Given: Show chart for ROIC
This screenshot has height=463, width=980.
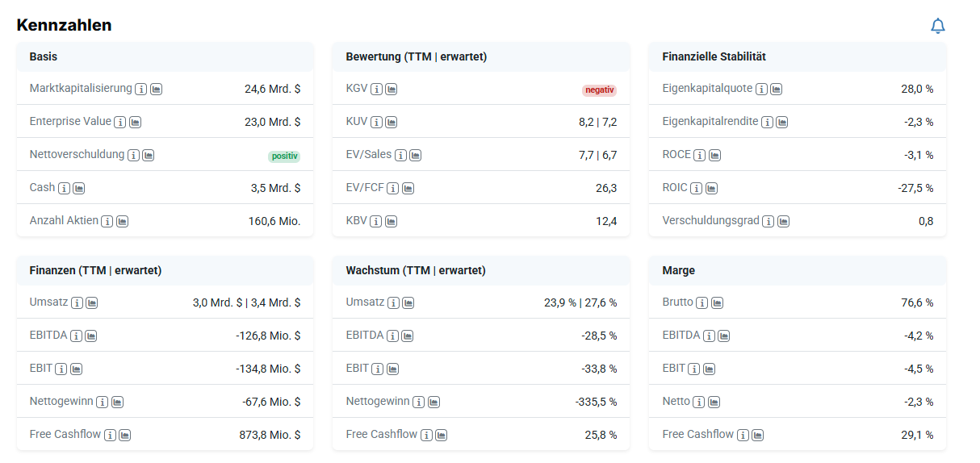Looking at the screenshot, I should coord(711,188).
